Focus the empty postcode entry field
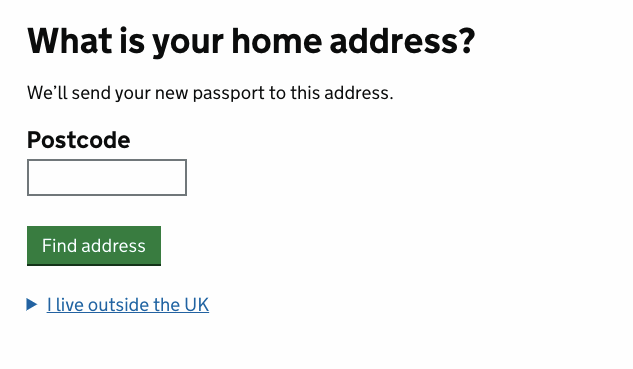The height and width of the screenshot is (369, 633). (107, 177)
